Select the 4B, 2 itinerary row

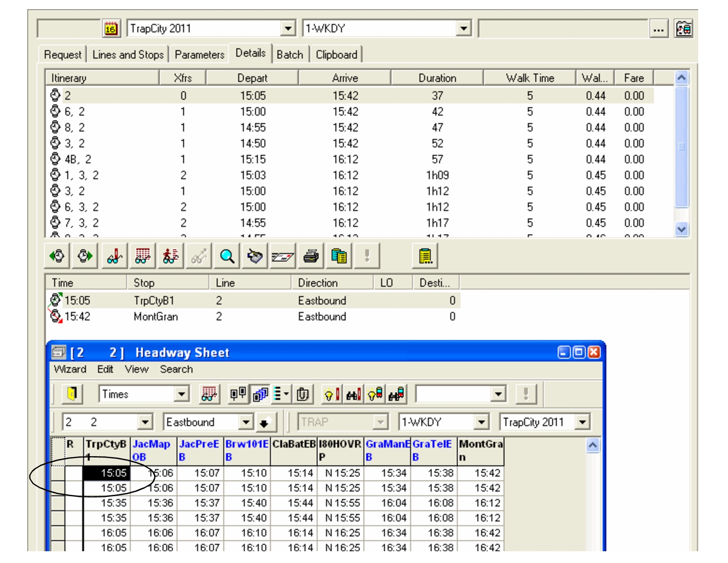click(78, 159)
